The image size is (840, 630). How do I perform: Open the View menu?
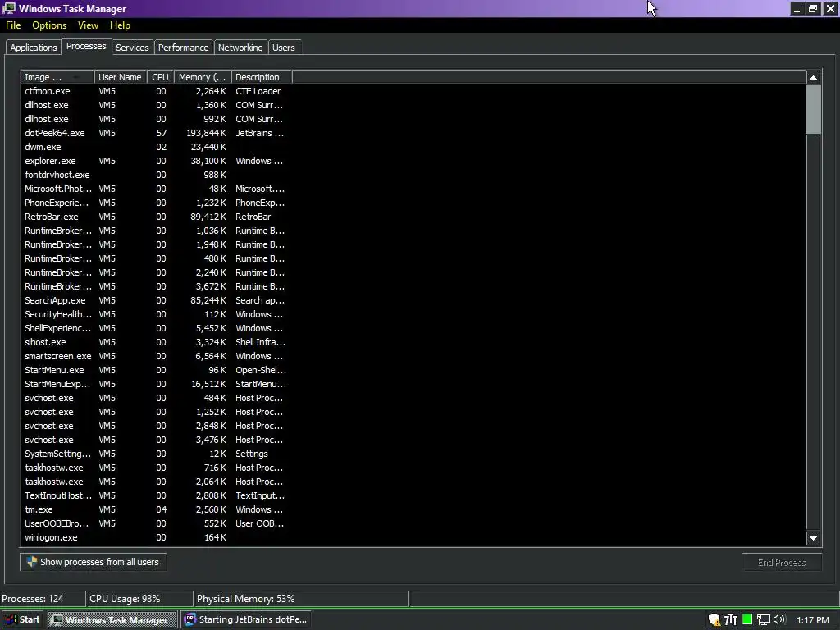(x=88, y=25)
